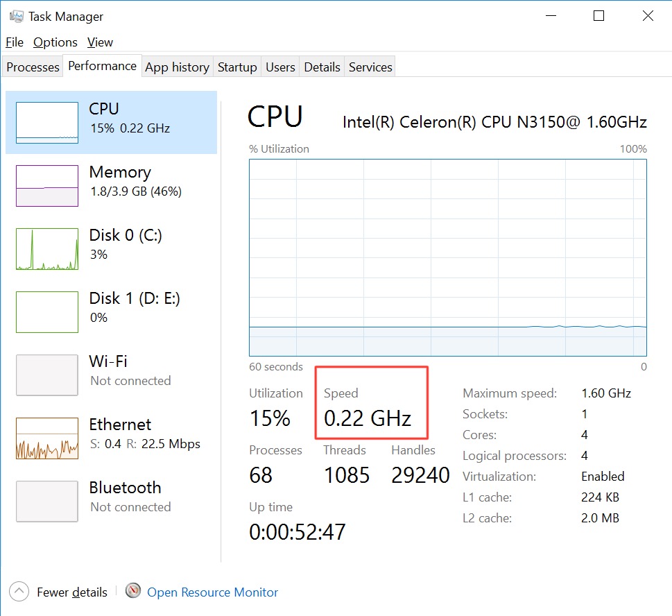This screenshot has width=672, height=616.
Task: Open the Disk 1 (D: E:) performance graph
Action: coord(47,312)
